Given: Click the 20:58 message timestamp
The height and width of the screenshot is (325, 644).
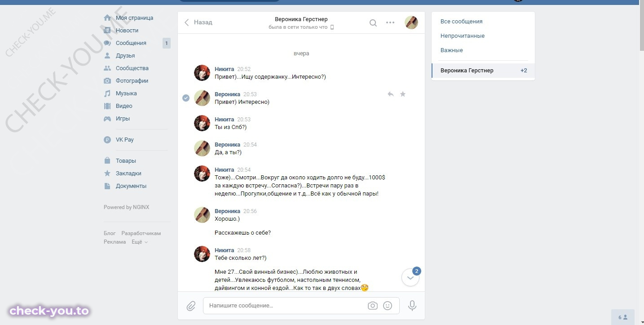Looking at the screenshot, I should pos(244,250).
